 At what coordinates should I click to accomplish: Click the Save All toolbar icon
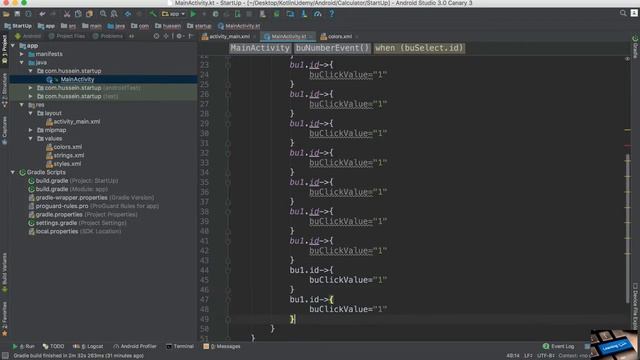17,14
